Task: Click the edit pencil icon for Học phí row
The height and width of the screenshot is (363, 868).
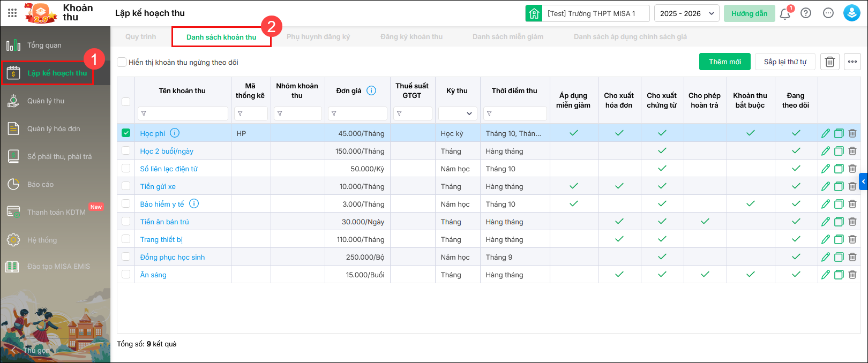Action: click(x=826, y=133)
